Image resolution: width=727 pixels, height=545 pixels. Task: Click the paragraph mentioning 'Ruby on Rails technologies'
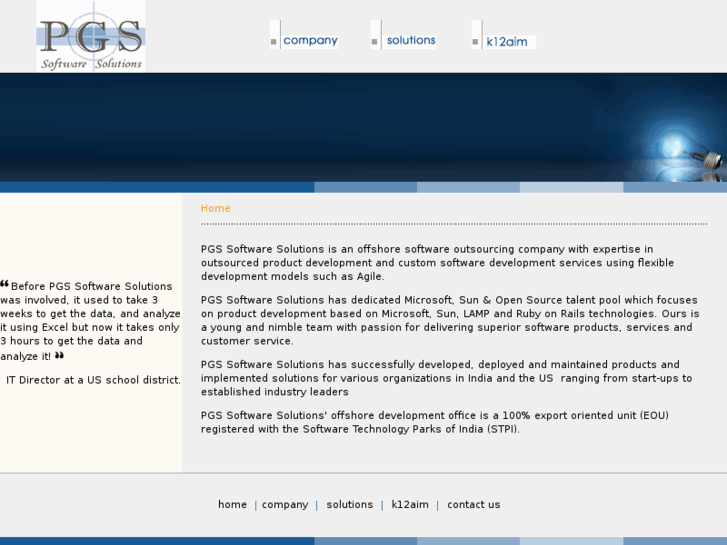[x=450, y=320]
